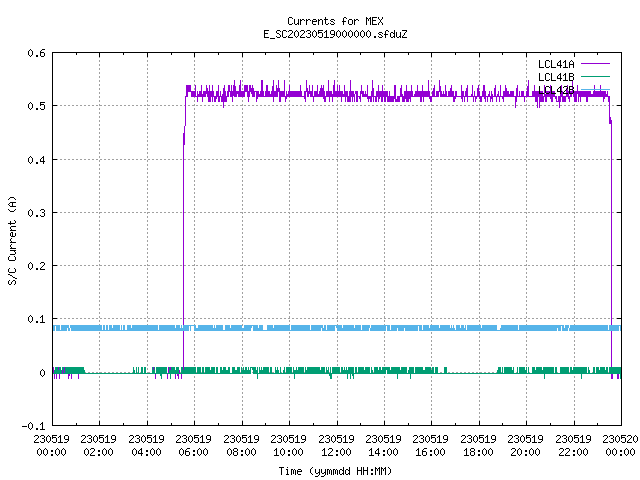This screenshot has width=640, height=480.
Task: Click the 230519 22:00 x-axis tick label
Action: tap(573, 446)
